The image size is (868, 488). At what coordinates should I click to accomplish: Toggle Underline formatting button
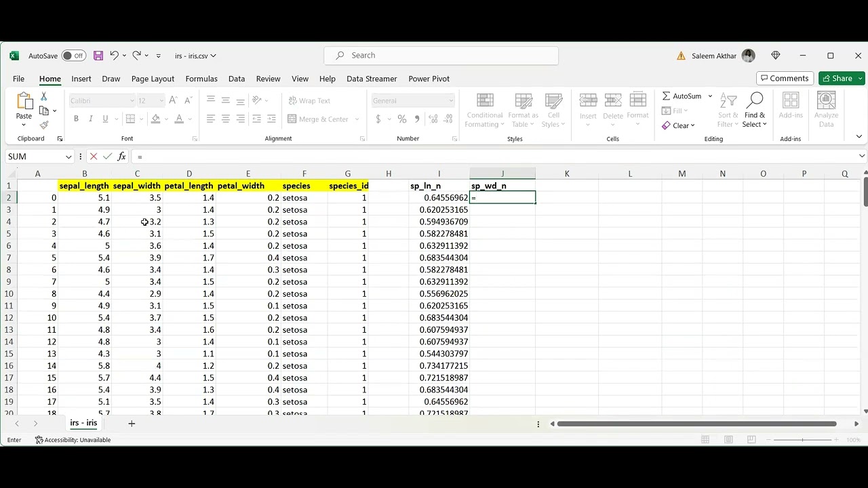[x=105, y=119]
